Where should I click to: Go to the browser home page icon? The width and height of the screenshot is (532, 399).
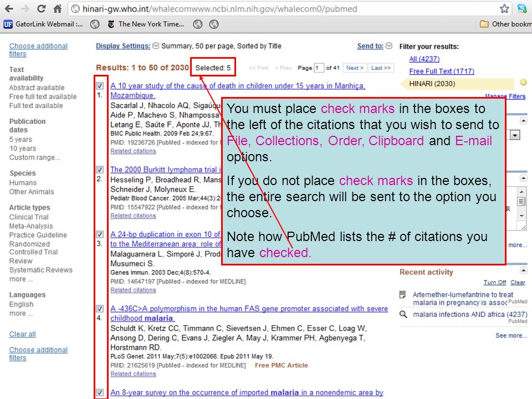[x=58, y=8]
